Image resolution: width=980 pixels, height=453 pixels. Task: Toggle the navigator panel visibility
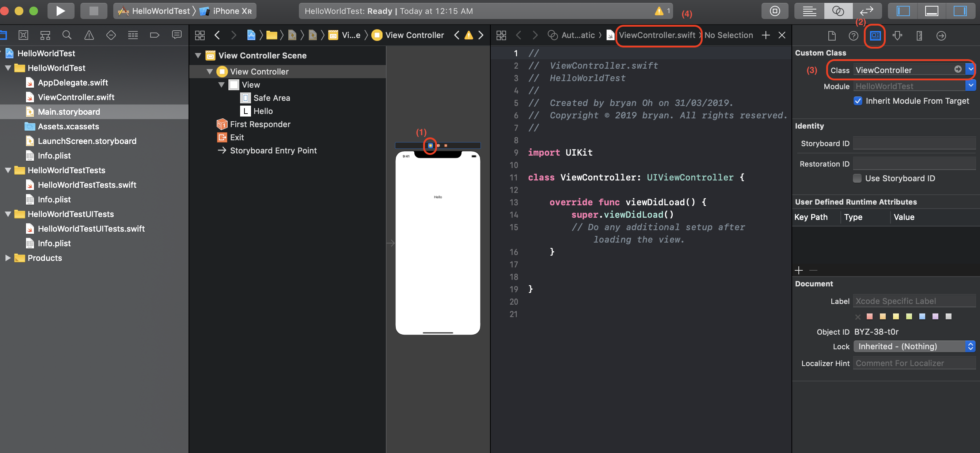point(903,11)
